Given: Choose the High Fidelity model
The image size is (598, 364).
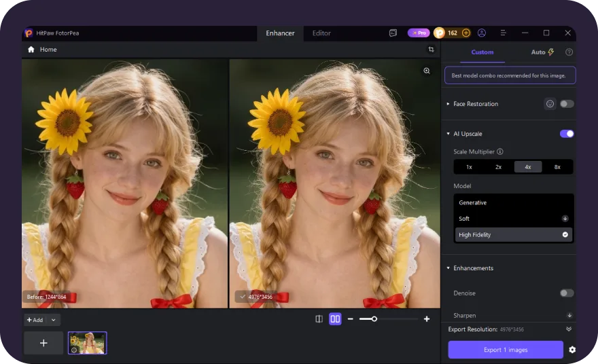Looking at the screenshot, I should (x=513, y=235).
